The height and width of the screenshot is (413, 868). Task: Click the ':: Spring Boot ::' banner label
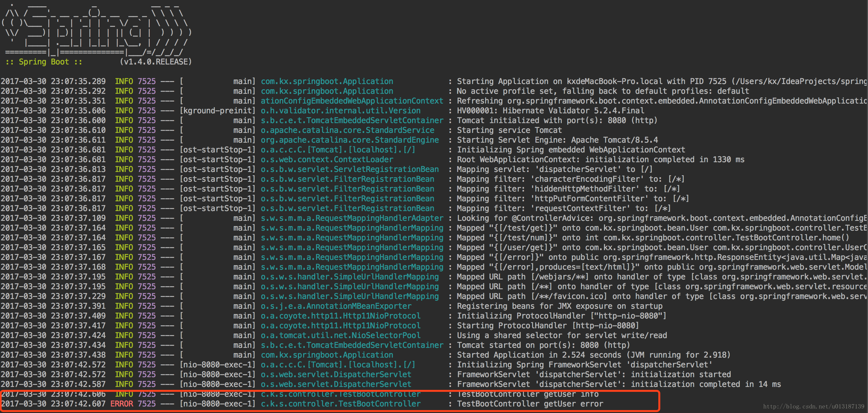[44, 62]
